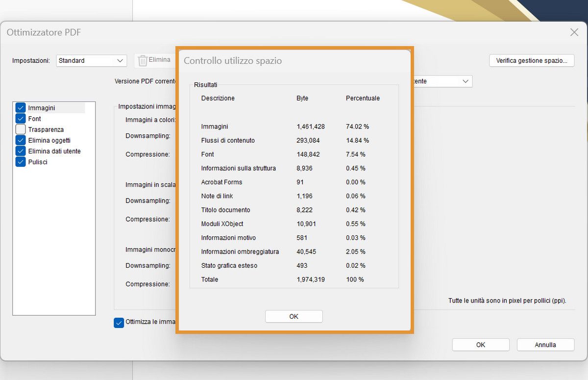Click the Immagini row in the results table

point(216,126)
